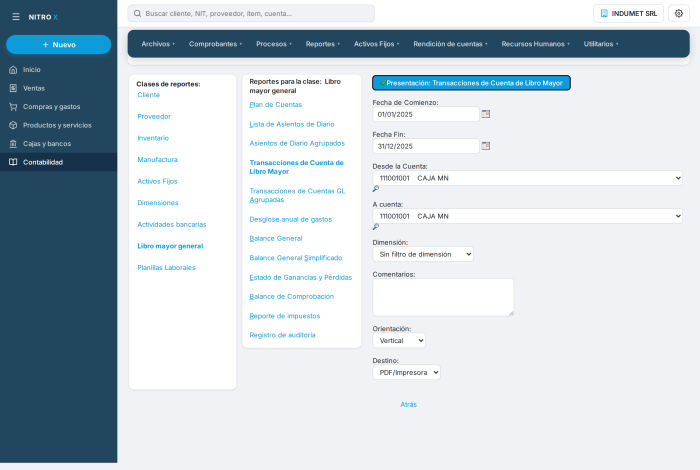
Task: Open Plan de Cuentas report
Action: 275,104
